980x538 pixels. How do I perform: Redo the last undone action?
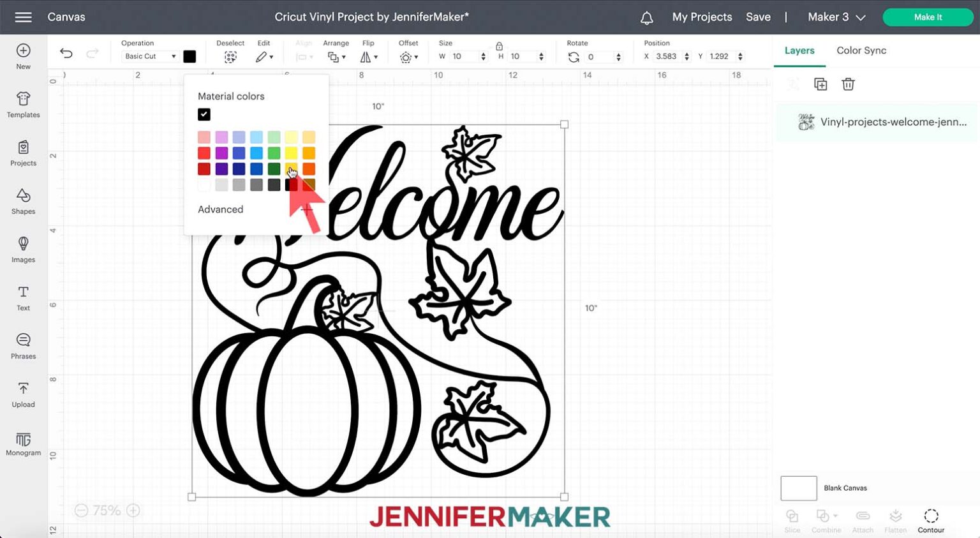click(x=93, y=54)
